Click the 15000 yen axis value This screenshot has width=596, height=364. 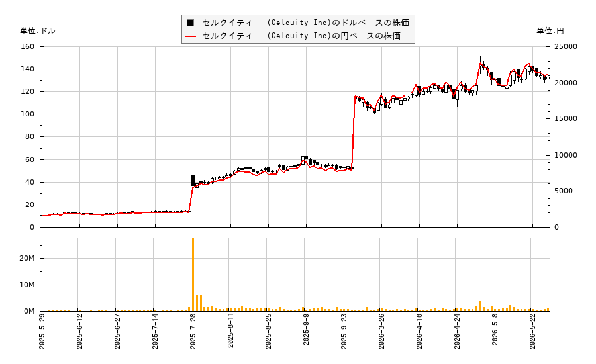[x=566, y=119]
